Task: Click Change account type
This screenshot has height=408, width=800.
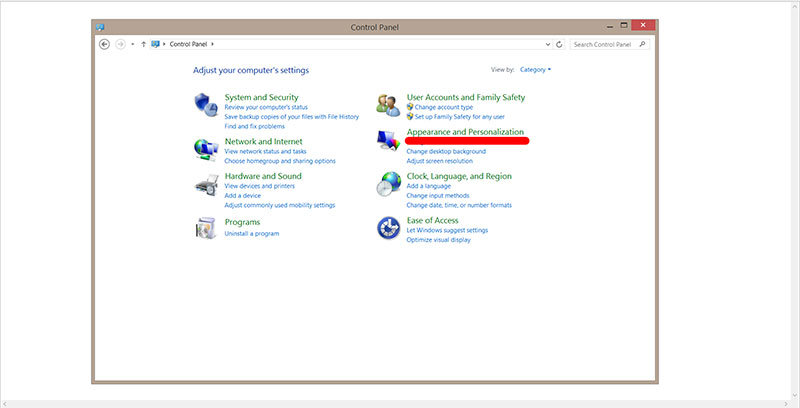Action: [x=444, y=107]
